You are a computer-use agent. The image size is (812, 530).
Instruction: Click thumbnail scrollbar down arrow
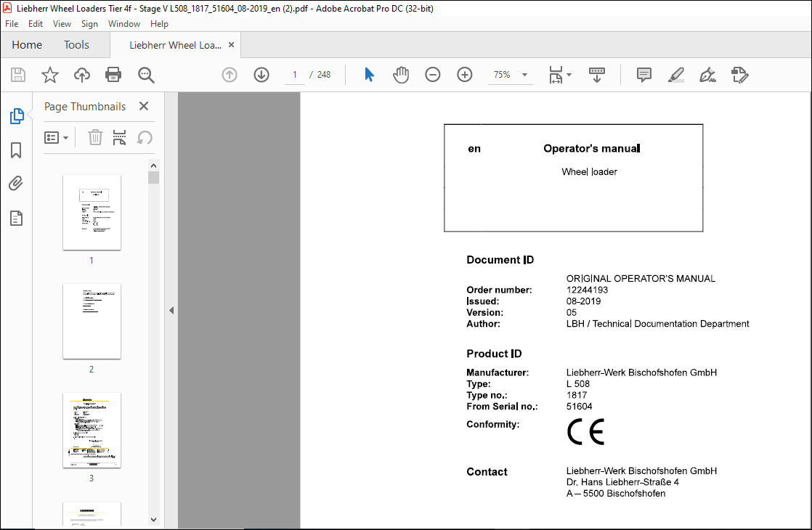point(153,520)
